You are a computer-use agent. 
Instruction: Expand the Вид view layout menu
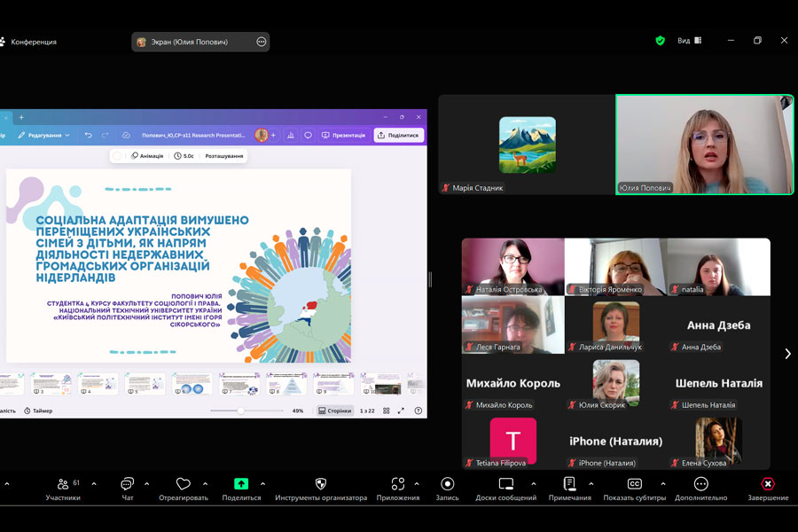point(690,41)
